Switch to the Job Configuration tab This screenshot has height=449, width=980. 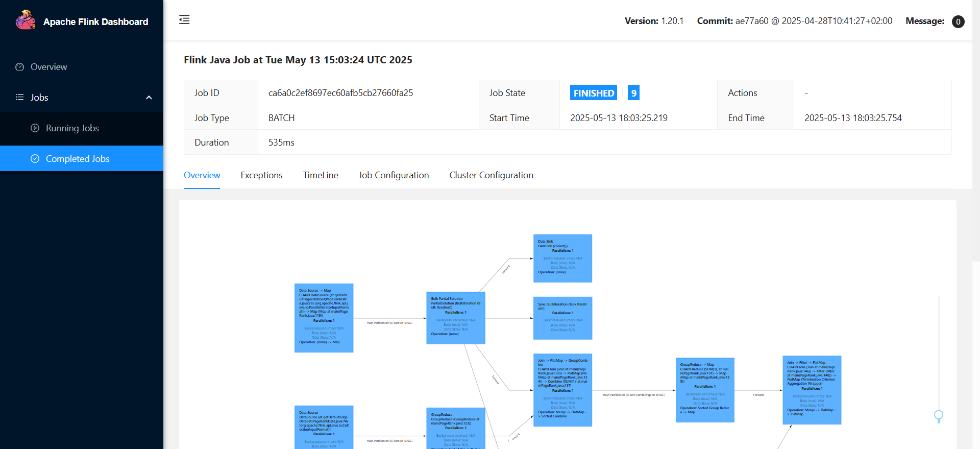[394, 175]
